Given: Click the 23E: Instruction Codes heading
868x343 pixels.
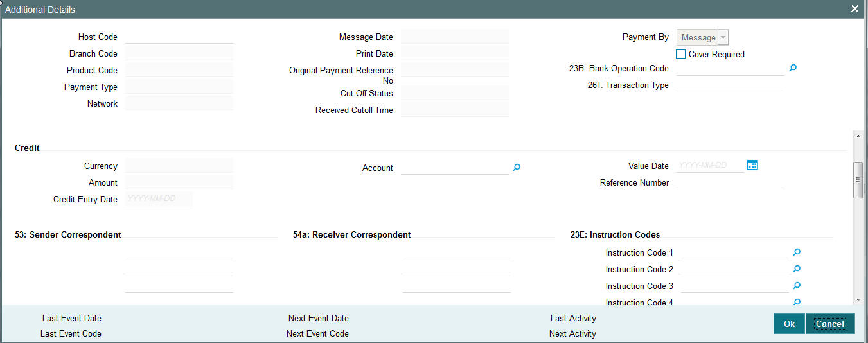Looking at the screenshot, I should click(x=615, y=234).
